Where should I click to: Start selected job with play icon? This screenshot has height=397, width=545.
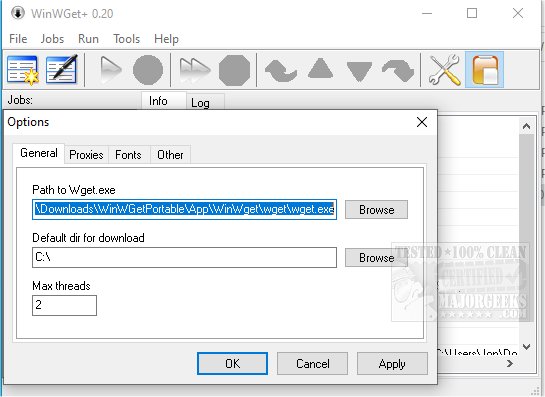(110, 70)
